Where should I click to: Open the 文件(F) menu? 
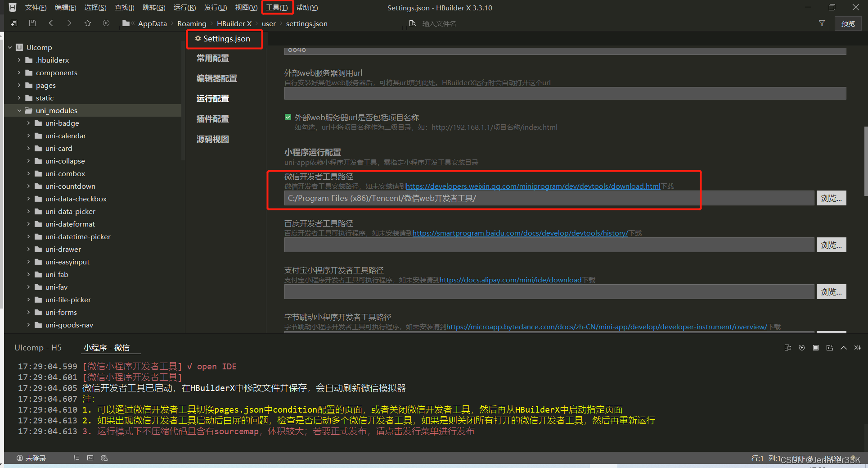point(36,8)
